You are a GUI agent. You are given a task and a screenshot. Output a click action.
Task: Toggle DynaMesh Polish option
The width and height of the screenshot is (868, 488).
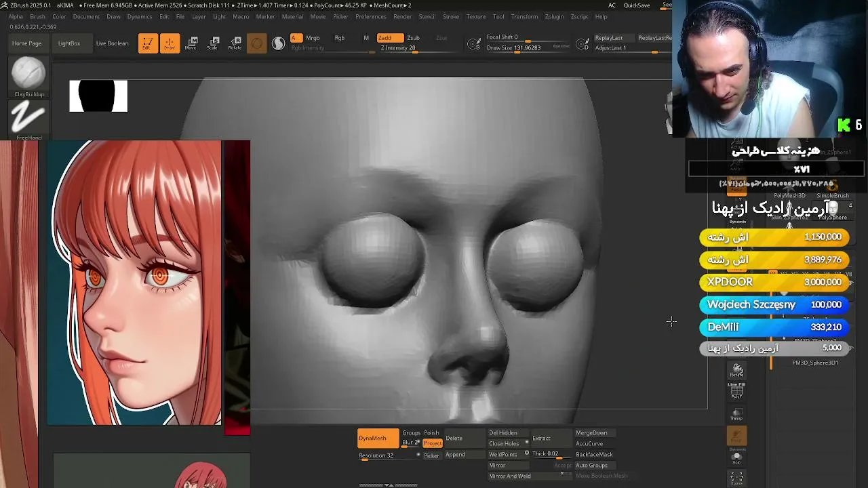click(x=431, y=433)
